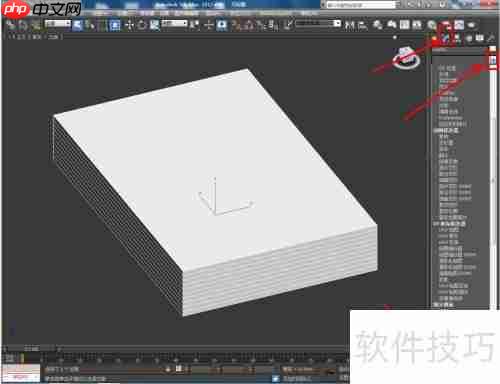Toggle window/crossing selection mode
The image size is (500, 384).
coord(115,25)
